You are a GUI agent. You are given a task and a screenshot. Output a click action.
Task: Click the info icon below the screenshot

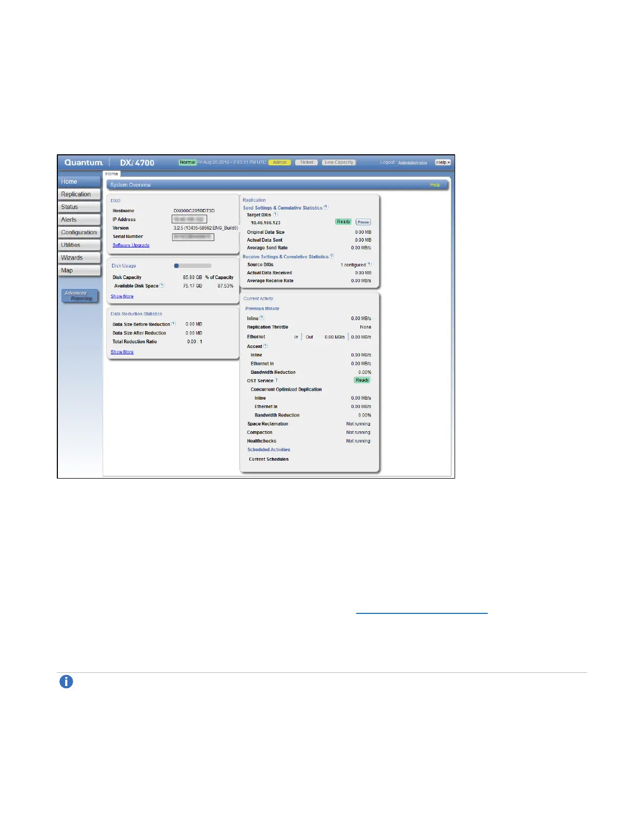[x=66, y=682]
